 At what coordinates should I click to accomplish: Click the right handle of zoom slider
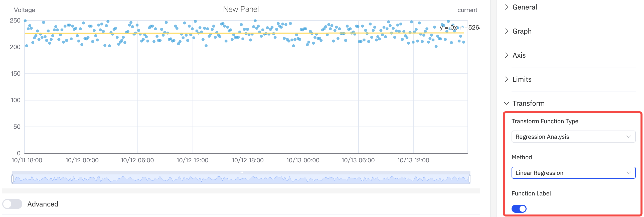pyautogui.click(x=470, y=179)
